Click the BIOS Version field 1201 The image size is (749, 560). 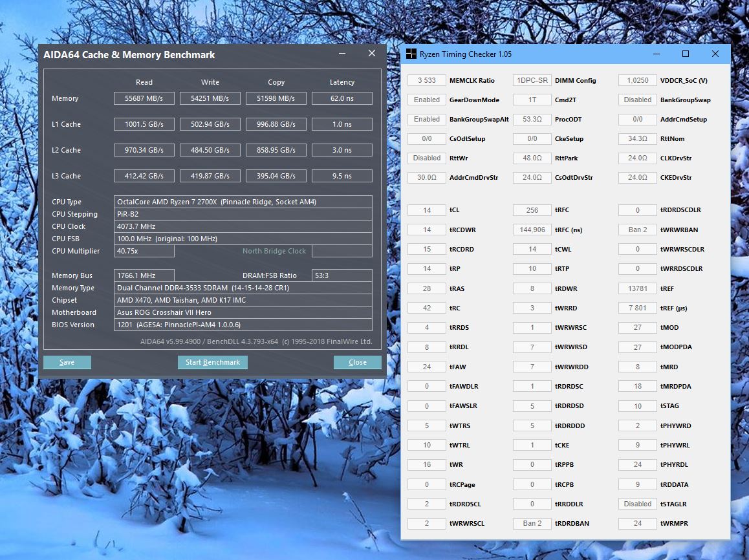tap(243, 325)
